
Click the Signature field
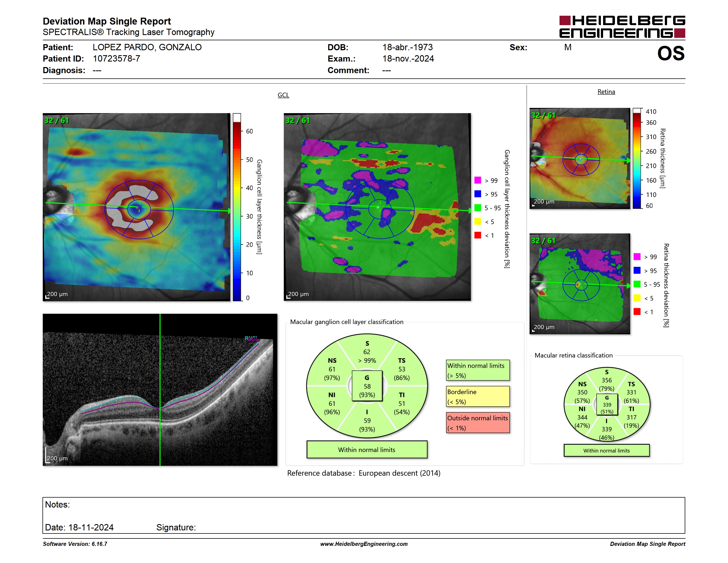click(x=176, y=527)
